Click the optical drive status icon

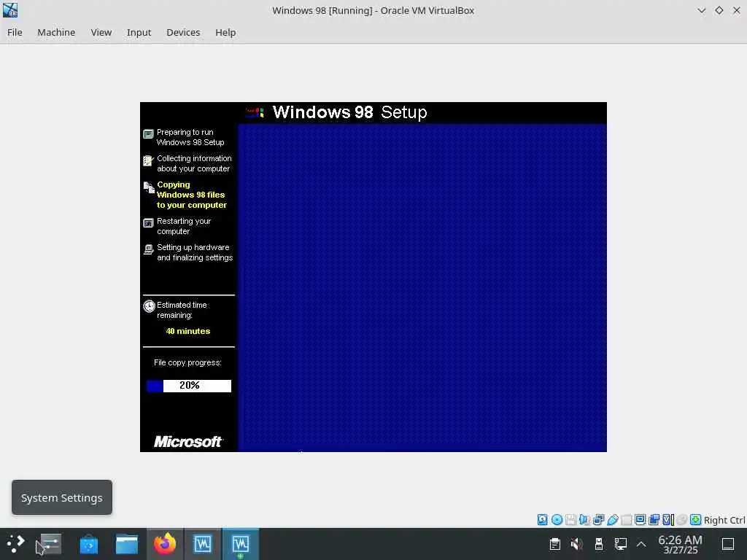[x=557, y=519]
